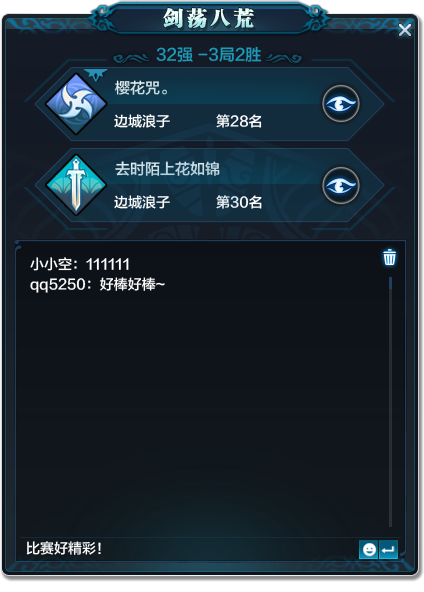
Task: Click 边城浪子 label under 樱花咒。
Action: click(142, 121)
